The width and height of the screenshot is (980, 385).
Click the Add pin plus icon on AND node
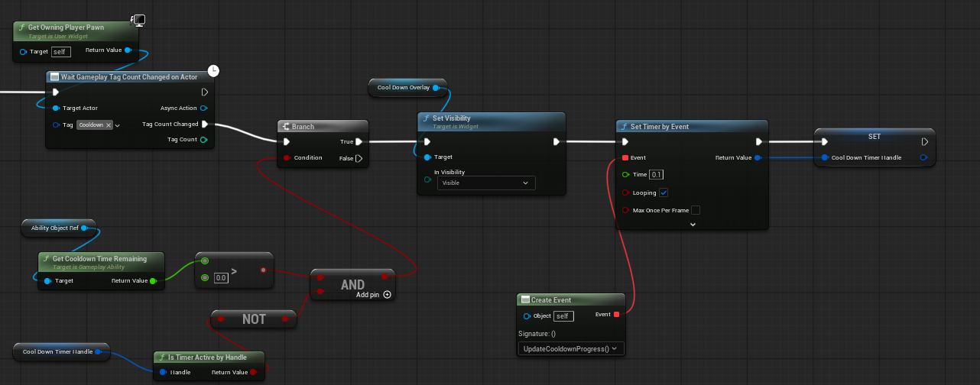click(x=387, y=294)
